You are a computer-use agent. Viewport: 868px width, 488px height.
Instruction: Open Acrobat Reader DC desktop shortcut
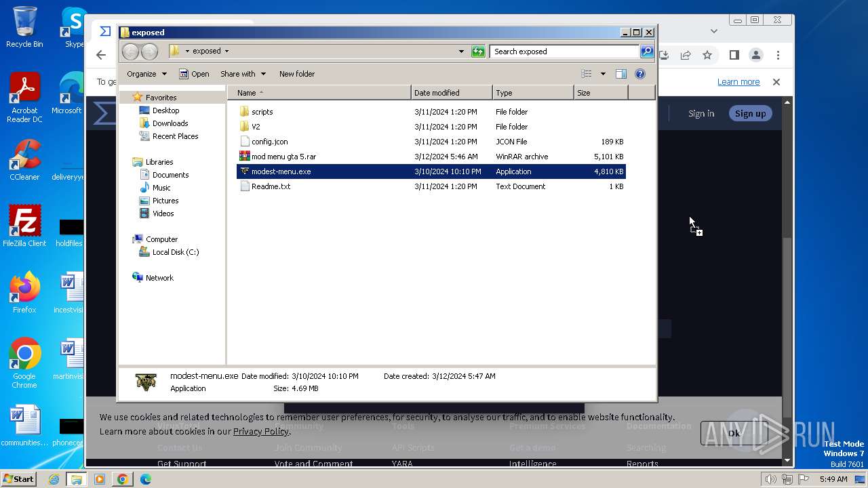(x=24, y=98)
